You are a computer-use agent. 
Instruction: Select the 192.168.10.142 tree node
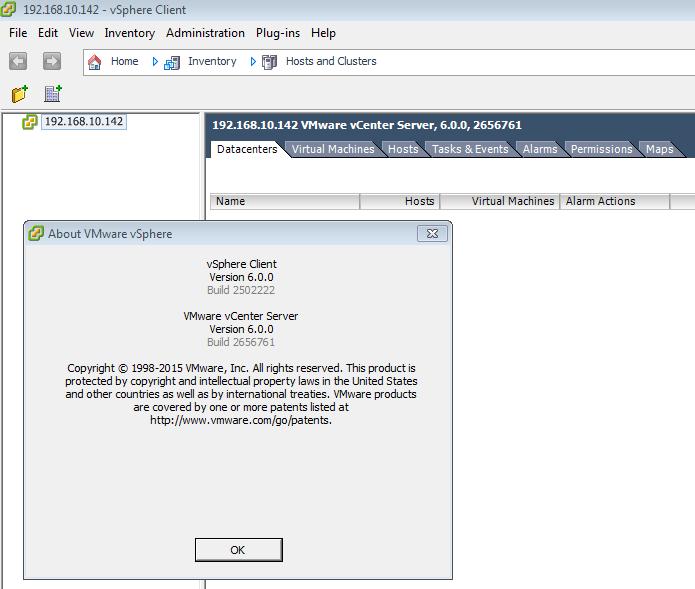pos(84,121)
